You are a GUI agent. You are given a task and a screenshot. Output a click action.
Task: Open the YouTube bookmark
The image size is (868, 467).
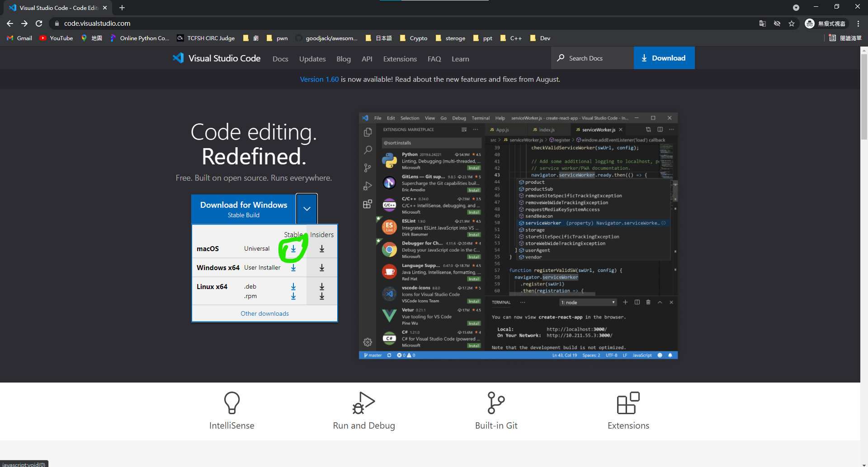[57, 38]
